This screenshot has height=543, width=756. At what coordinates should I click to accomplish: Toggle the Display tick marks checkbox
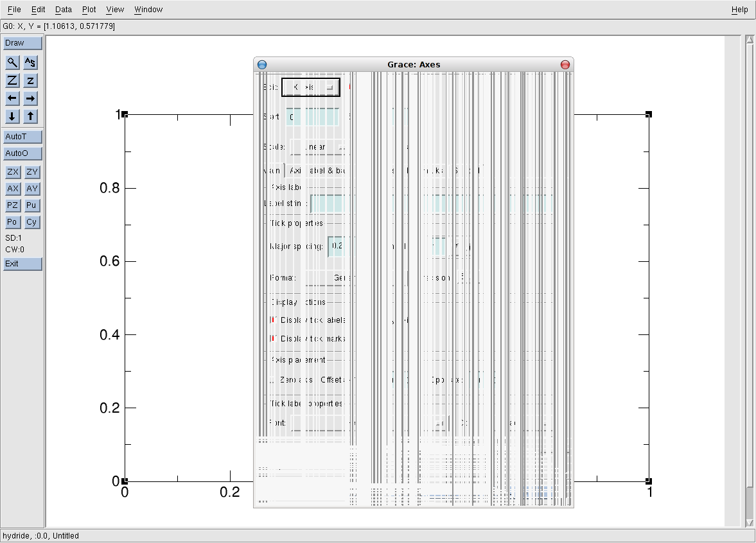point(273,338)
